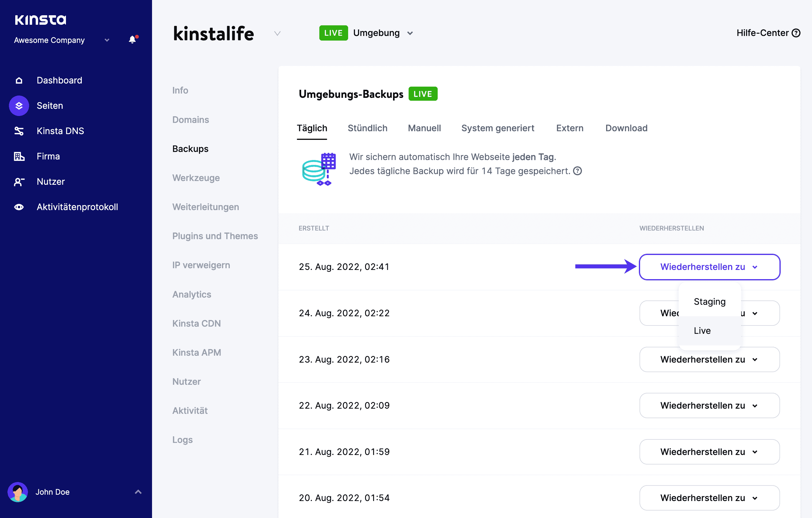The width and height of the screenshot is (812, 518).
Task: Click the Dashboard home icon
Action: 19,80
